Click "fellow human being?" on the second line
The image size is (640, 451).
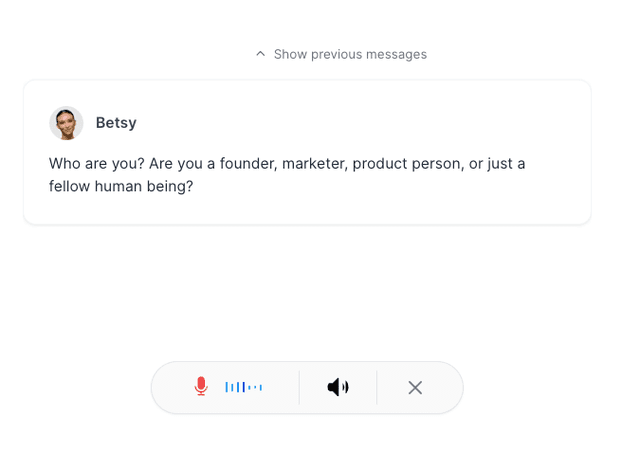[121, 186]
